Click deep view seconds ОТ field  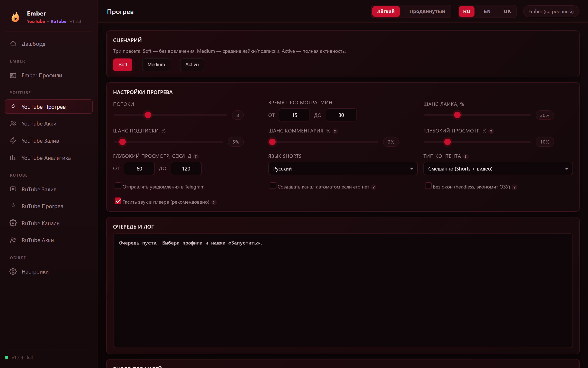point(139,169)
